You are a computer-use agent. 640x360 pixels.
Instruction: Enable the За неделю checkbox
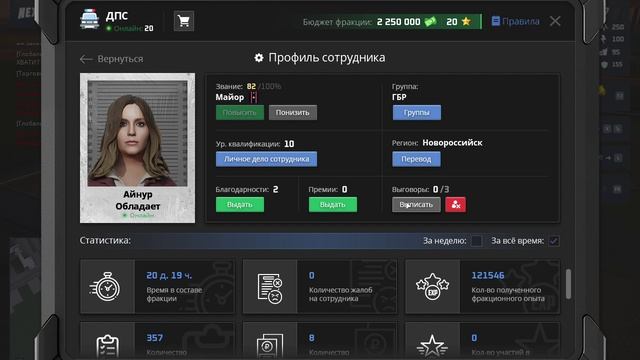pyautogui.click(x=476, y=241)
